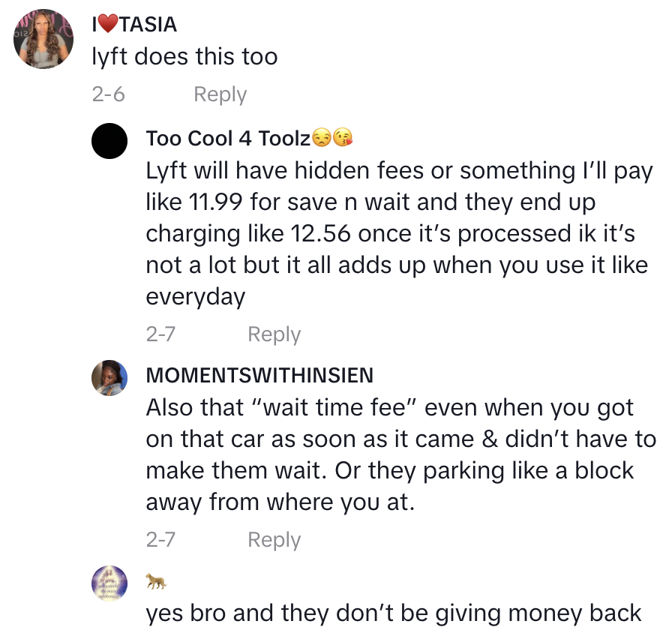
Task: Reply to Too Cool 4 Toolz's comment
Action: (x=274, y=334)
